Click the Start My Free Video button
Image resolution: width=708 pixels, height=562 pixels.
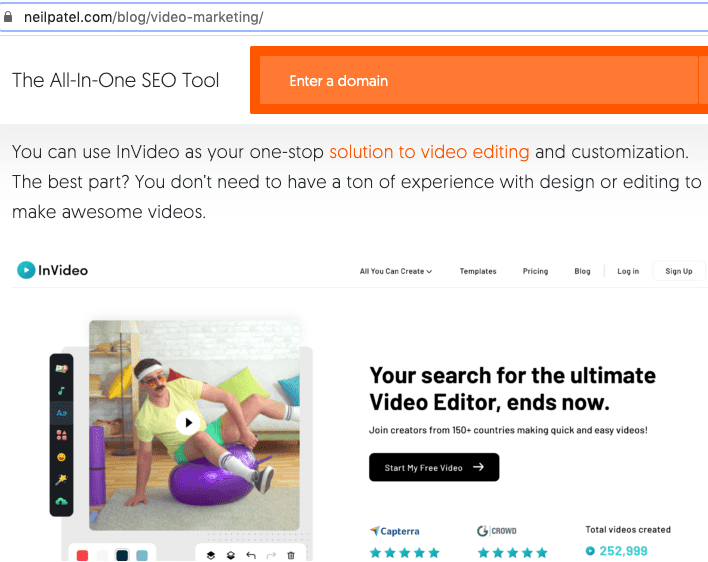coord(434,467)
